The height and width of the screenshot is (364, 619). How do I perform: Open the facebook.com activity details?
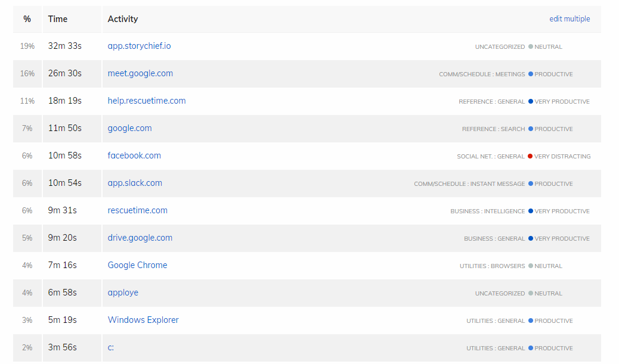[x=134, y=155]
